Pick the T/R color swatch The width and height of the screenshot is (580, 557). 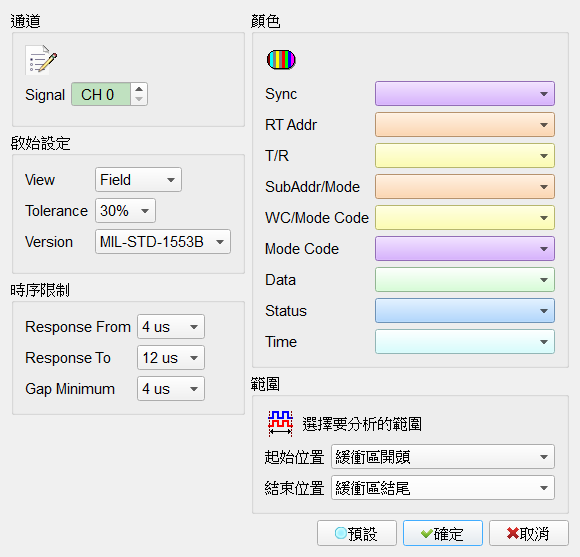click(x=465, y=156)
